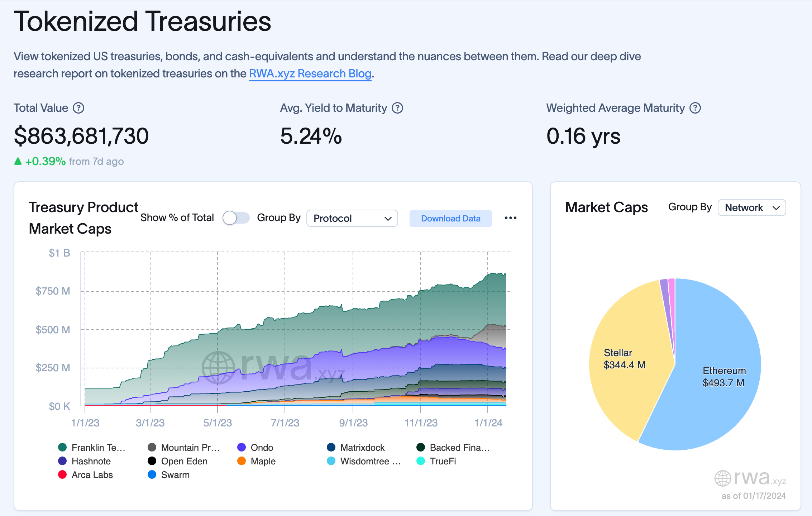
Task: Click the Ondo purple legend marker
Action: 242,447
